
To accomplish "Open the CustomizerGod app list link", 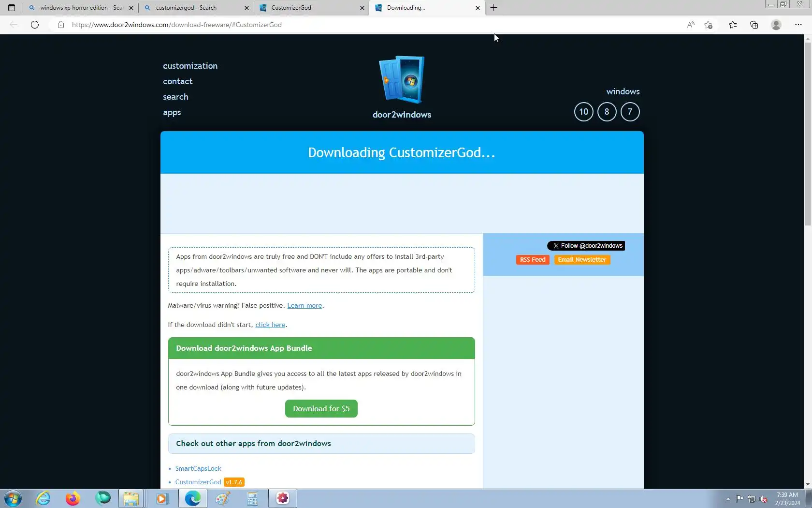I will click(198, 482).
